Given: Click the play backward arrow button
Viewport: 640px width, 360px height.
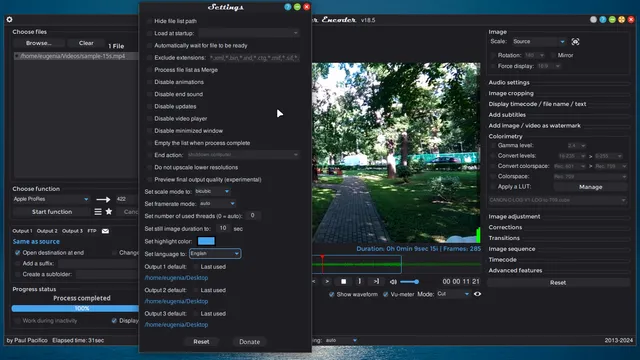Looking at the screenshot, I should pyautogui.click(x=313, y=281).
